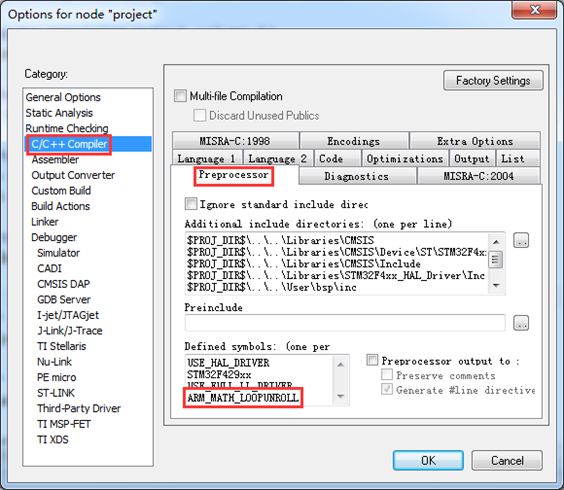Switch to Language 1 tab
This screenshot has width=564, height=490.
tap(207, 159)
